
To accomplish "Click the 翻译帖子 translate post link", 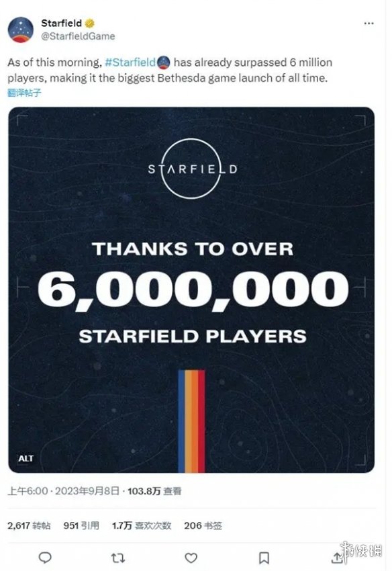I will point(24,93).
